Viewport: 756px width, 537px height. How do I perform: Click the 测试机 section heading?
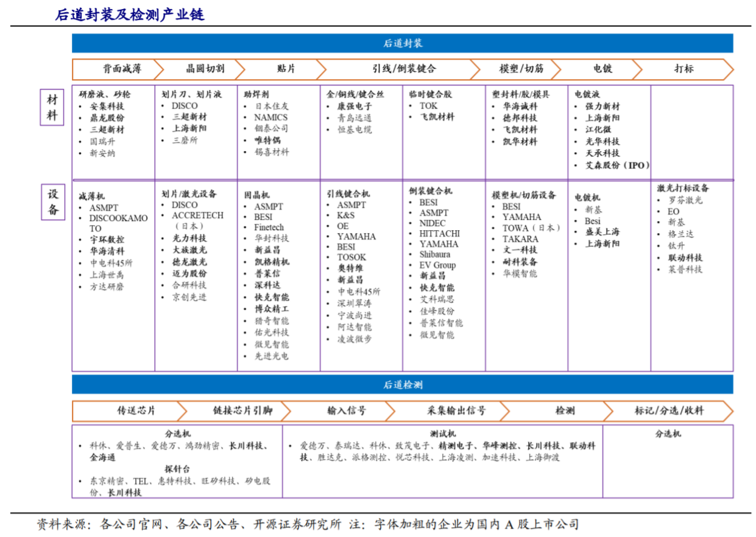pos(442,433)
